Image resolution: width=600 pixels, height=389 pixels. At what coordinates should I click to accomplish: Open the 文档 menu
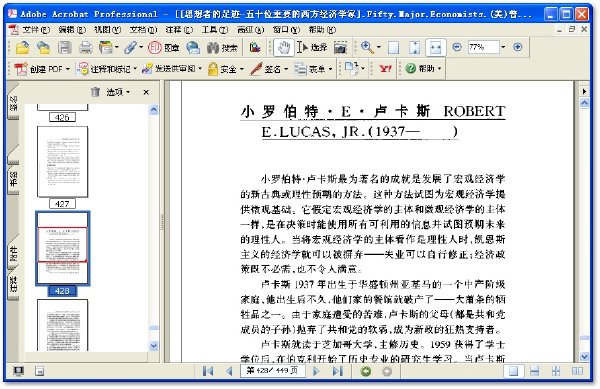pos(143,29)
